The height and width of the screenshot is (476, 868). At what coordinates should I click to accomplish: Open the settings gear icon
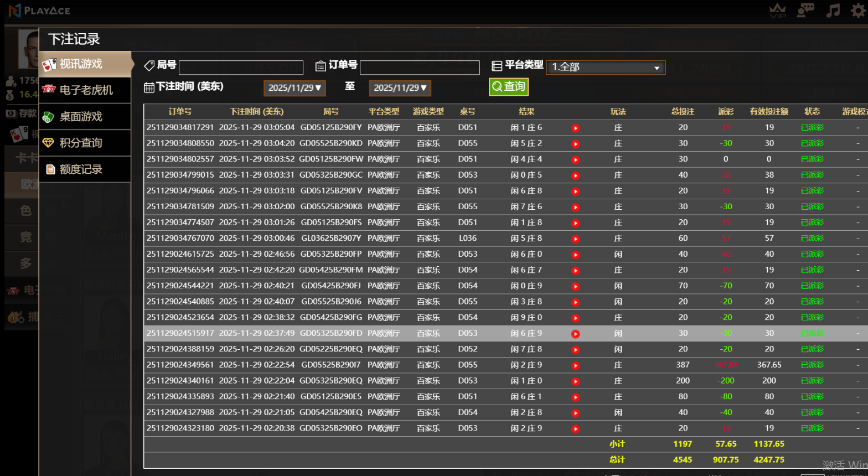pos(859,11)
